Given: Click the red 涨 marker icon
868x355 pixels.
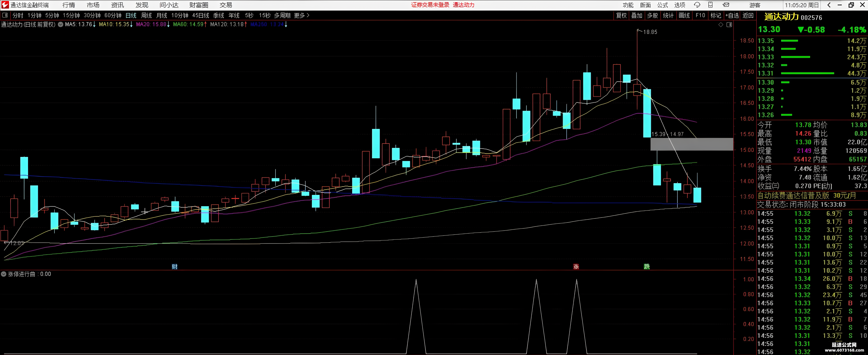Looking at the screenshot, I should click(576, 267).
